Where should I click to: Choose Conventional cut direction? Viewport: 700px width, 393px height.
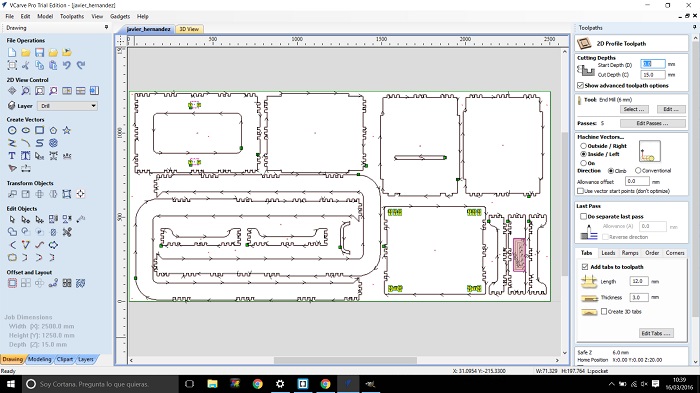point(653,171)
